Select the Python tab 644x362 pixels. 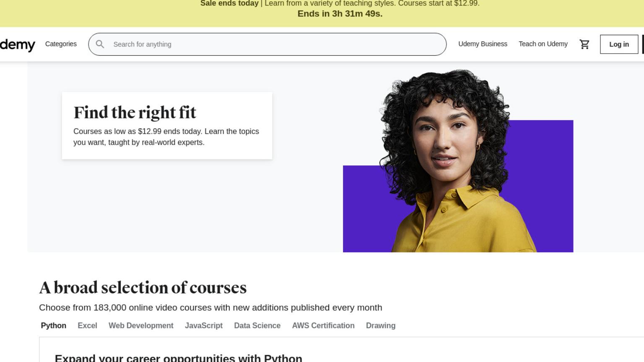[x=54, y=326]
